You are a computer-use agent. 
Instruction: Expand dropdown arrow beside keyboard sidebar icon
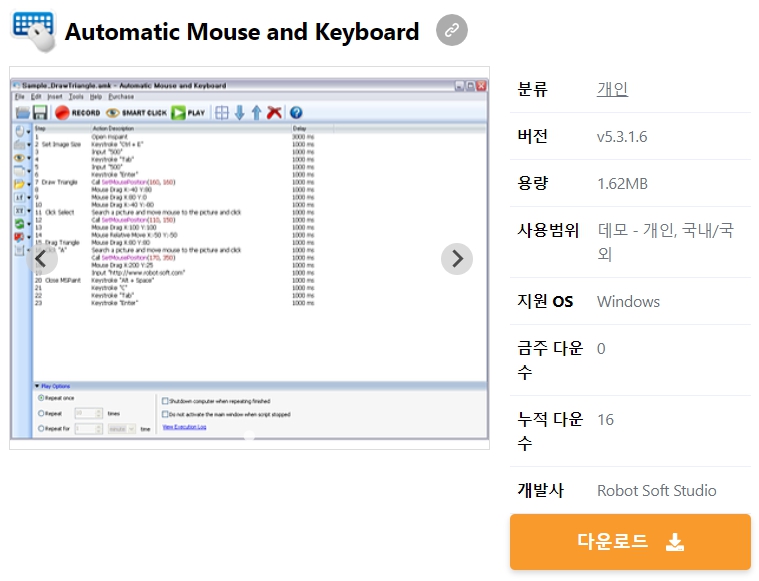point(29,145)
